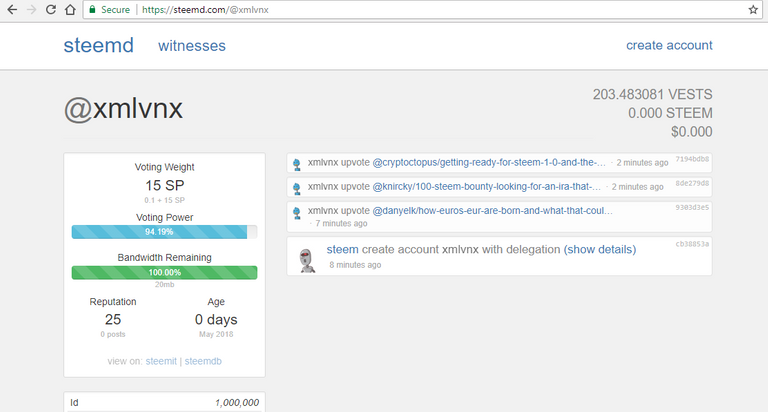Screen dimensions: 768x412
Task: Open the witnesses page
Action: tap(192, 46)
